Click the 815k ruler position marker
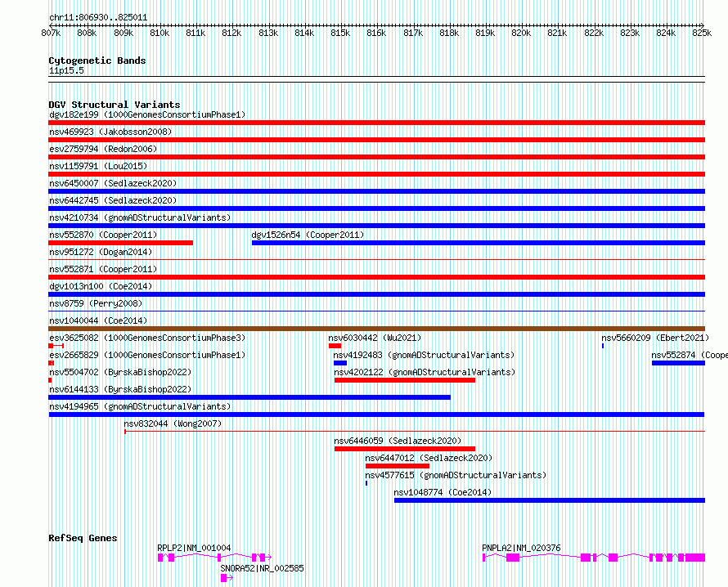 [x=340, y=33]
